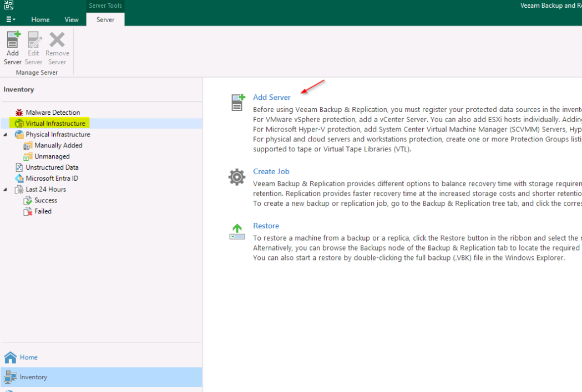Viewport: 582px width, 392px height.
Task: Click the Last 24 Hours icon
Action: point(19,190)
